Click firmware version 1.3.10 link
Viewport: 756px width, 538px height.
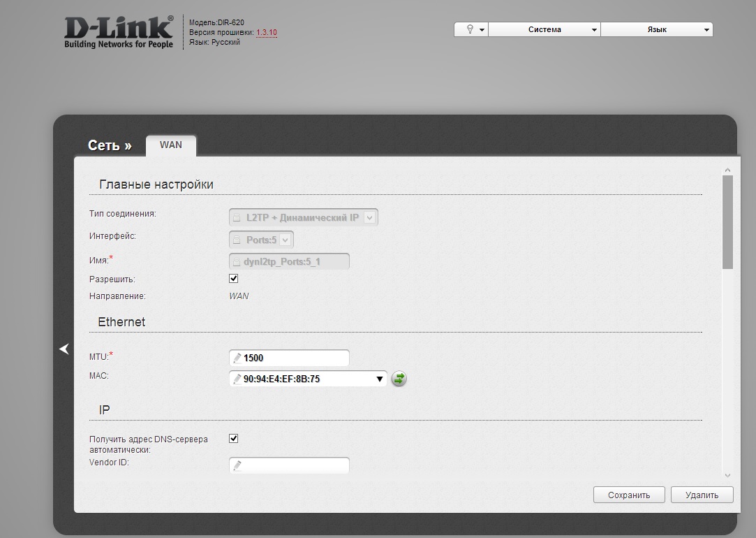pyautogui.click(x=267, y=32)
